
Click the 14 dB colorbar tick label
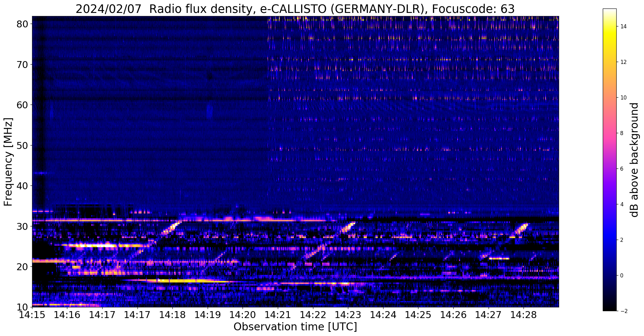tap(623, 26)
